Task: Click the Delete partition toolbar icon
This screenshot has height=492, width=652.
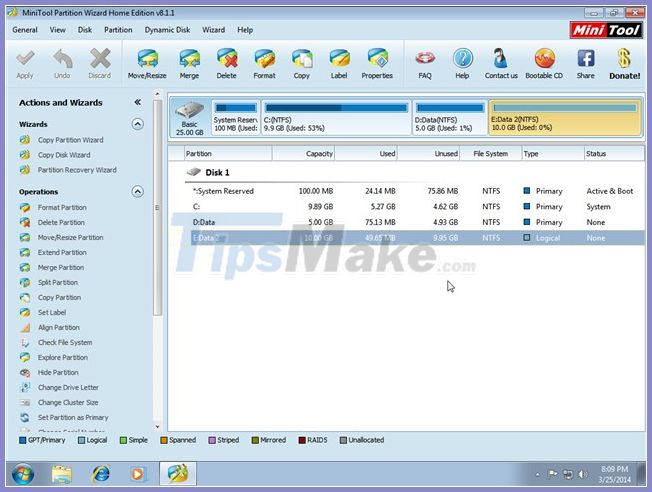Action: coord(227,64)
